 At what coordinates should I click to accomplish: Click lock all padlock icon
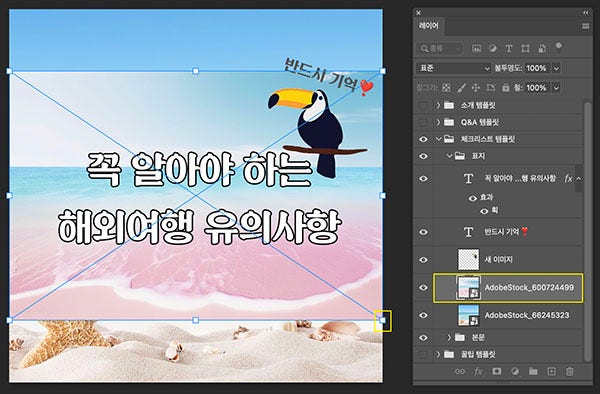pos(505,88)
